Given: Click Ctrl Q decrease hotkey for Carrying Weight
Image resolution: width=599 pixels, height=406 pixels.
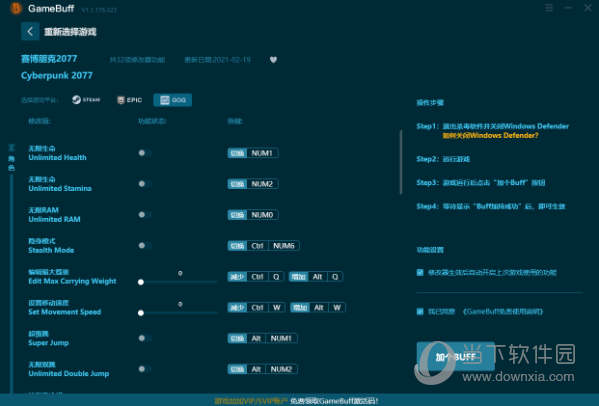Looking at the screenshot, I should 256,277.
